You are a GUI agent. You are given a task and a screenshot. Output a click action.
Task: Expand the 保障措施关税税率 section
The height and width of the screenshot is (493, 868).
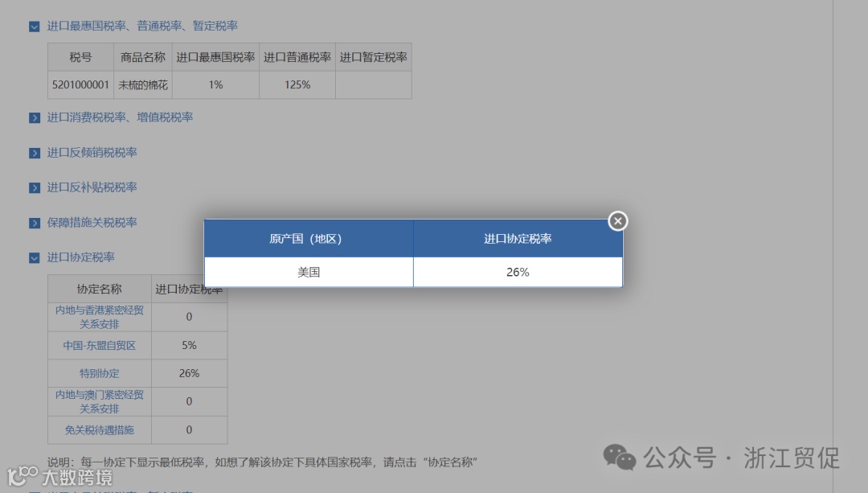[x=35, y=223]
